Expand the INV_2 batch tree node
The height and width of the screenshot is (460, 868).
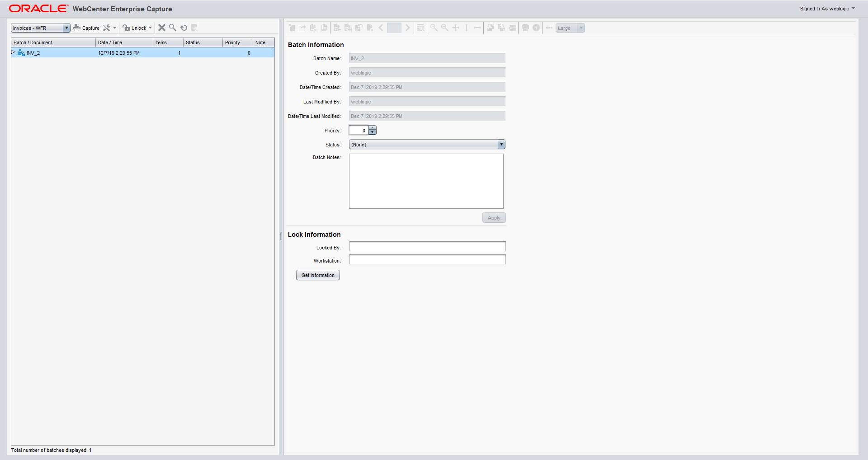point(14,52)
